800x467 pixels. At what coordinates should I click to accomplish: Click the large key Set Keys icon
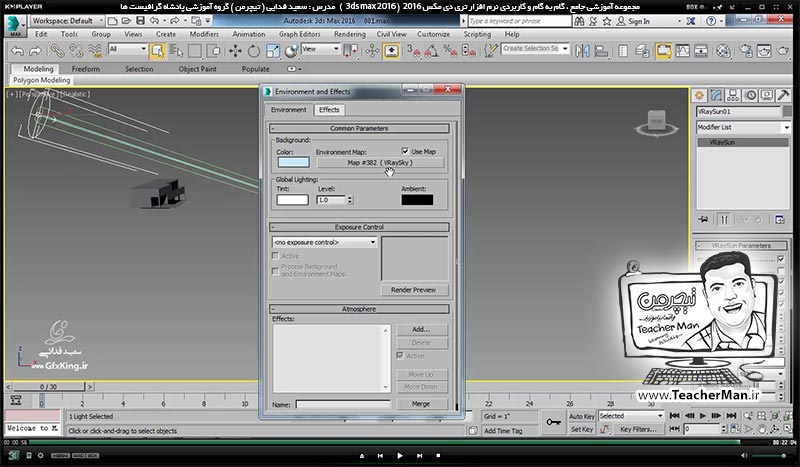coord(554,422)
